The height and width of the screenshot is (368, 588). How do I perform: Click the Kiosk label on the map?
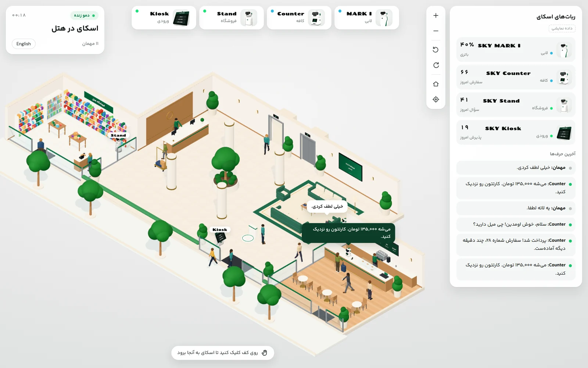(x=220, y=230)
